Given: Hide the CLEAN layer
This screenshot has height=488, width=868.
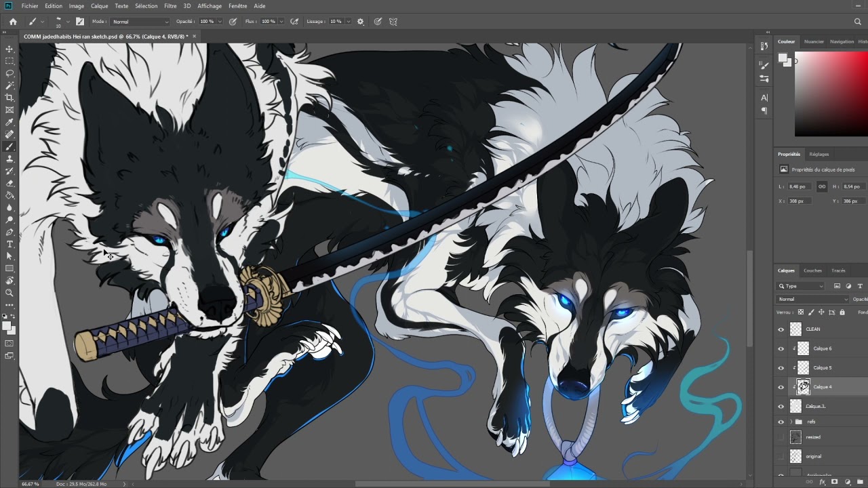Looking at the screenshot, I should [781, 329].
